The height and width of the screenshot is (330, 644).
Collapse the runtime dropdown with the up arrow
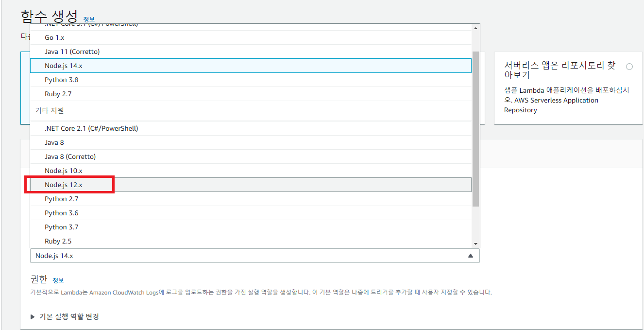point(471,255)
